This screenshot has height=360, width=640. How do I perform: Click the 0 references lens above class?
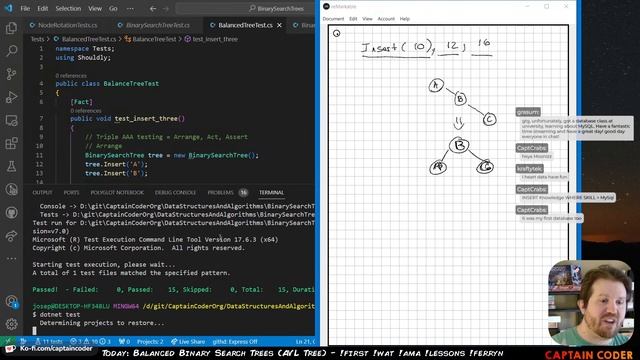(x=71, y=76)
